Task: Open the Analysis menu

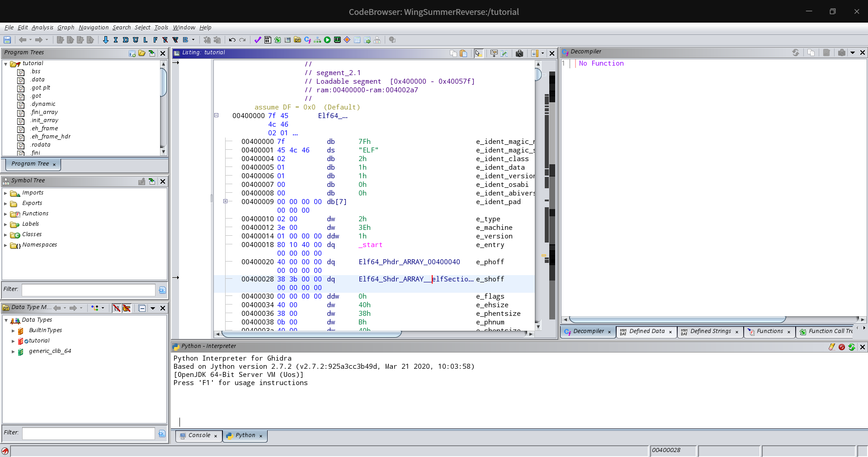Action: point(42,28)
